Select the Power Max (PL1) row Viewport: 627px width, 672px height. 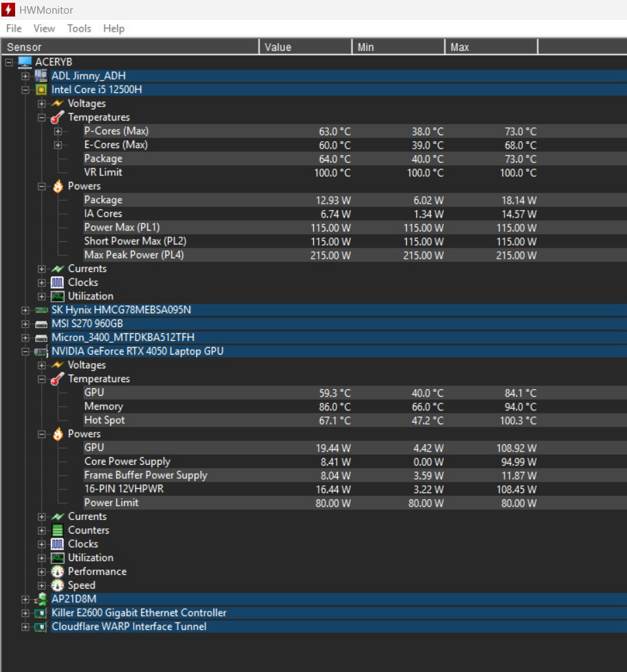(x=355, y=227)
